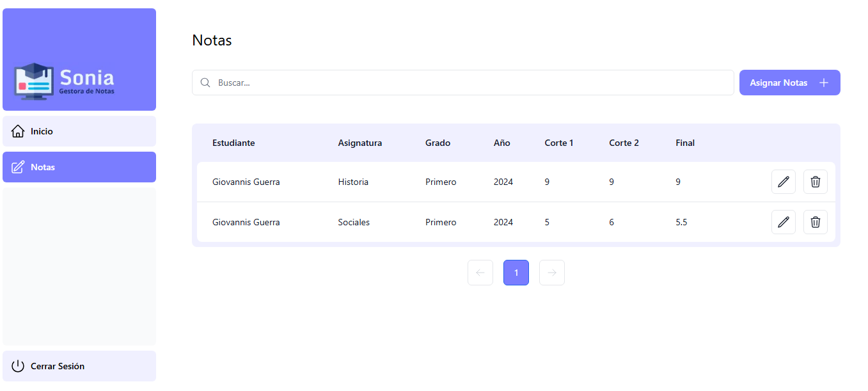This screenshot has height=391, width=868.
Task: Select page 1 in pagination
Action: coord(516,273)
